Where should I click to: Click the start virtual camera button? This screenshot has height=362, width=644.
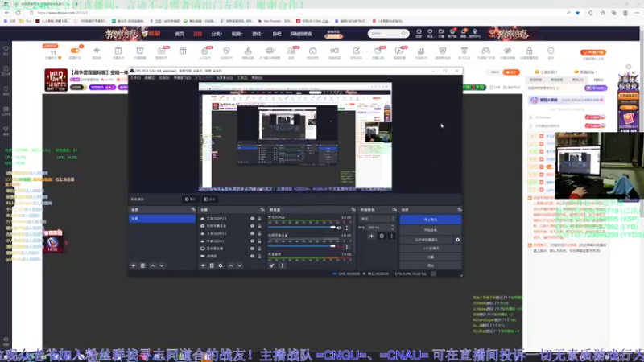(427, 240)
